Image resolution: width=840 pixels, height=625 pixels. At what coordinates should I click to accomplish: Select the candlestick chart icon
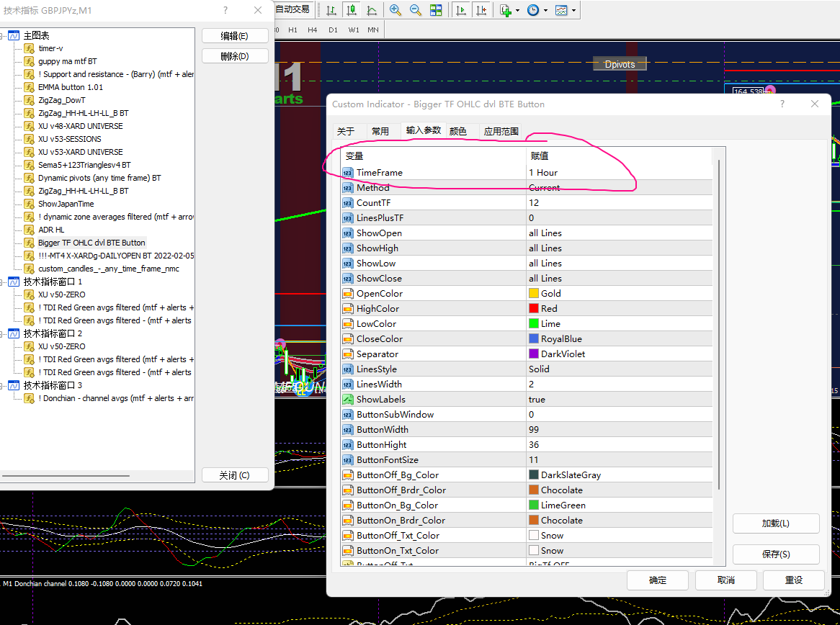(x=351, y=10)
